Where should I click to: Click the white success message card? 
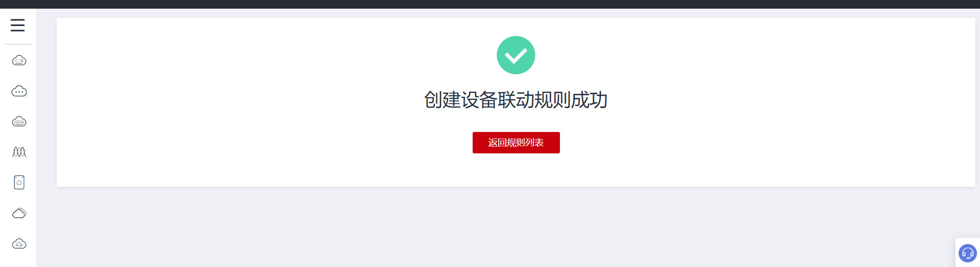(516, 102)
